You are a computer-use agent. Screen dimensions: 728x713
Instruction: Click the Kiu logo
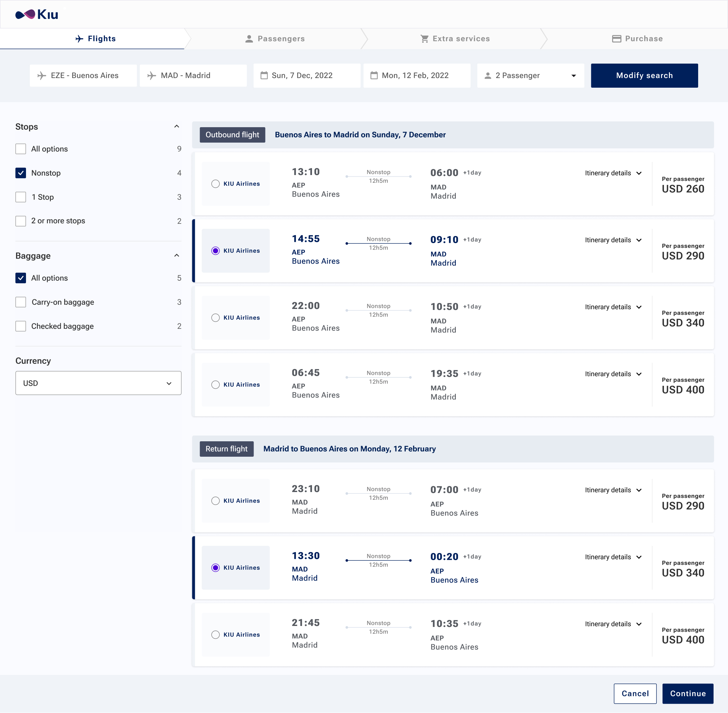pos(36,14)
